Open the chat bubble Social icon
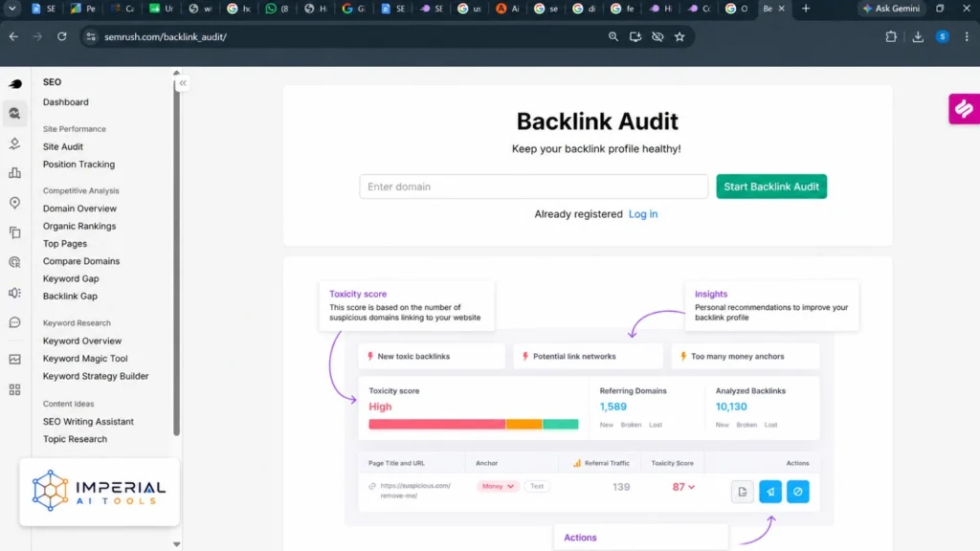This screenshot has height=551, width=980. [x=15, y=322]
